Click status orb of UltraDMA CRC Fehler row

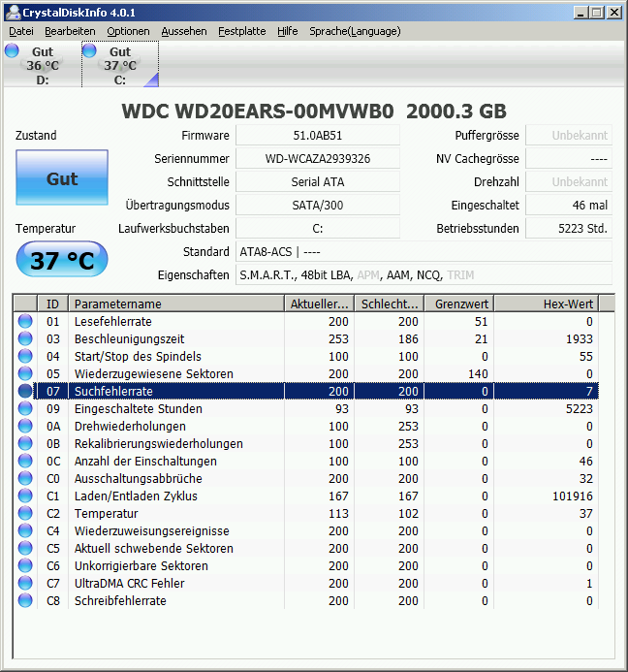coord(25,584)
